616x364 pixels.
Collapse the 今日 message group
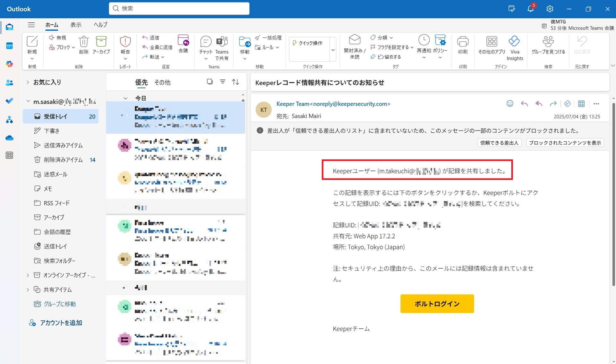pyautogui.click(x=125, y=98)
